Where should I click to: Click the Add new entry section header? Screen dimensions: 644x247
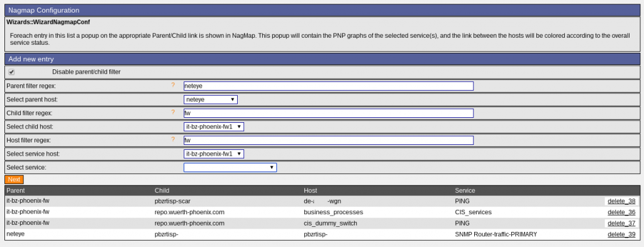[322, 59]
